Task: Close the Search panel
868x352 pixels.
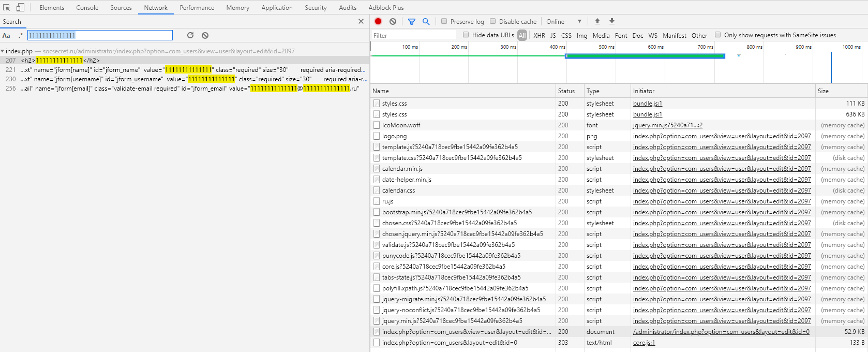Action: point(361,21)
